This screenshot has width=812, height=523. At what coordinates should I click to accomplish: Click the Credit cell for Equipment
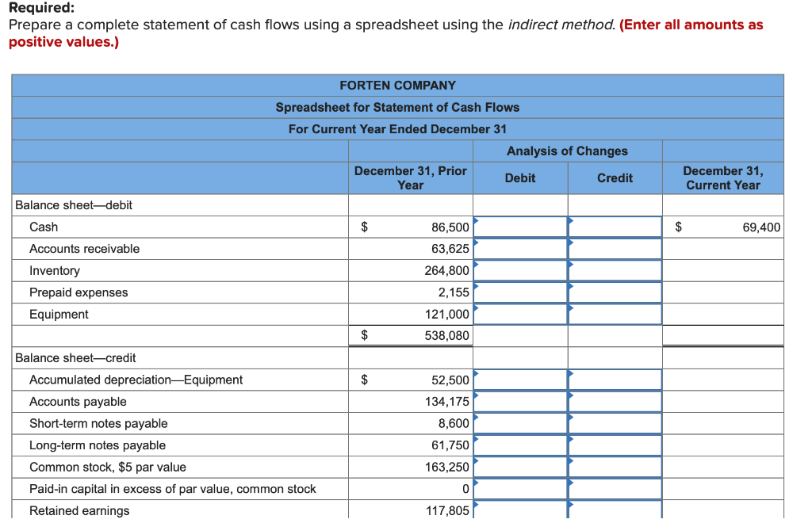pos(615,314)
